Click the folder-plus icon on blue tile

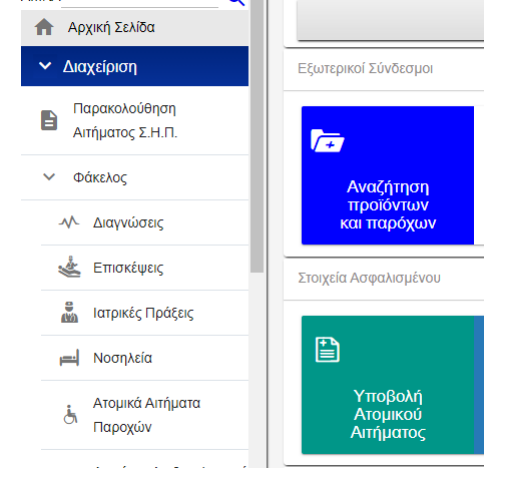tap(327, 141)
